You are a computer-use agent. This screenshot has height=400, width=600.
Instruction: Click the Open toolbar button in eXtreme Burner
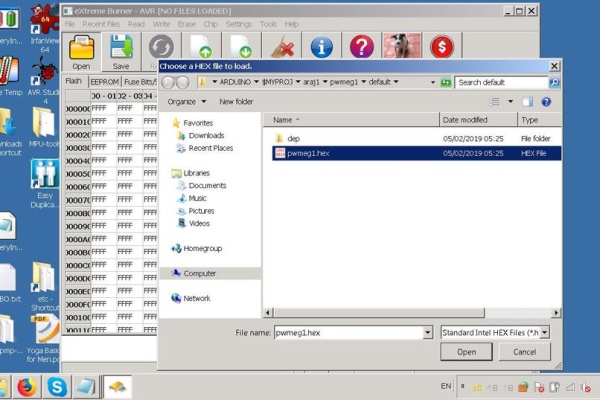[82, 52]
